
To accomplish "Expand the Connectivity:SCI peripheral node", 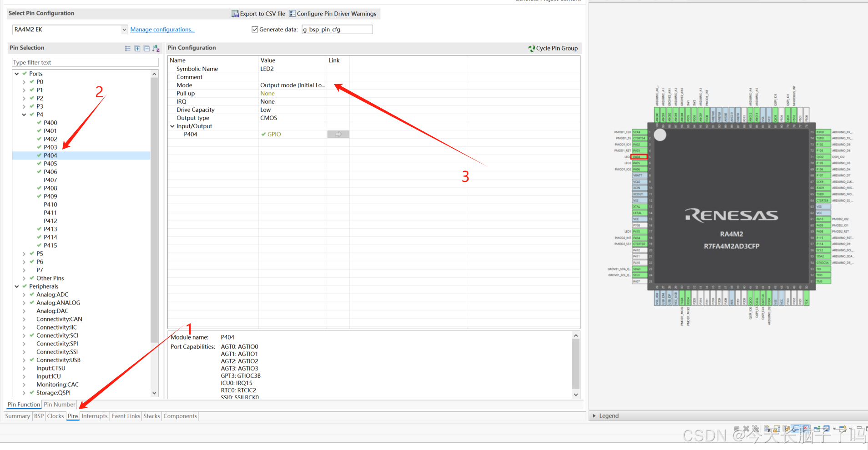I will 24,335.
